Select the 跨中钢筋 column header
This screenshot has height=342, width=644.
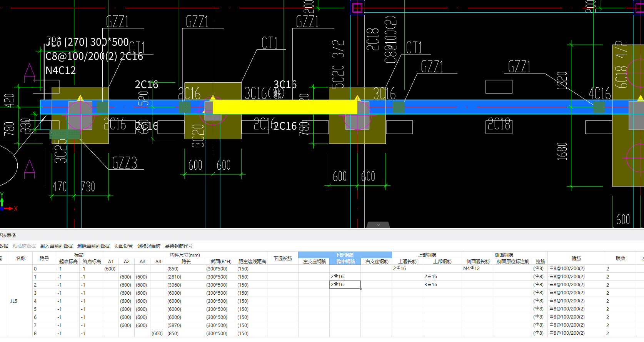click(x=345, y=262)
